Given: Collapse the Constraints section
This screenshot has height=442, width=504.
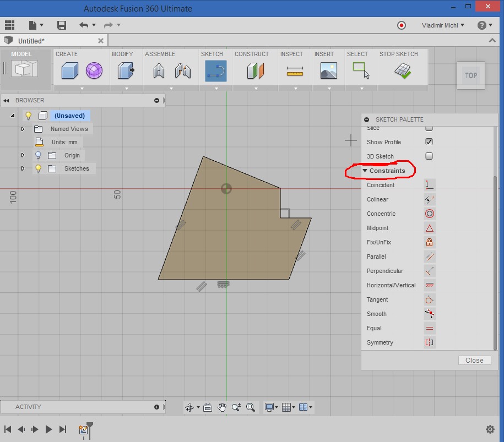Looking at the screenshot, I should click(x=365, y=171).
